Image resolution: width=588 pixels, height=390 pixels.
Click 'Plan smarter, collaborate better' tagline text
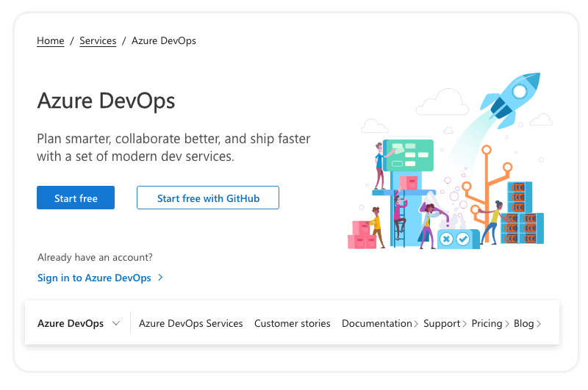(x=173, y=148)
